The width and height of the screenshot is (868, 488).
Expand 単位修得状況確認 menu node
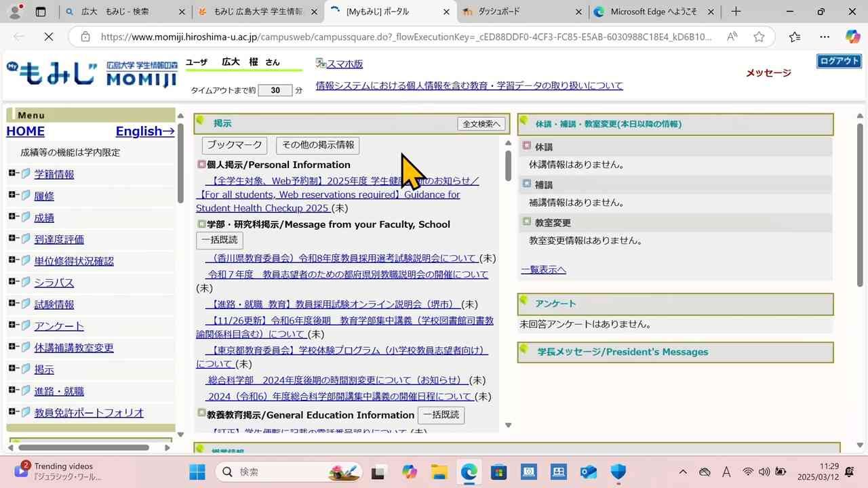[12, 260]
